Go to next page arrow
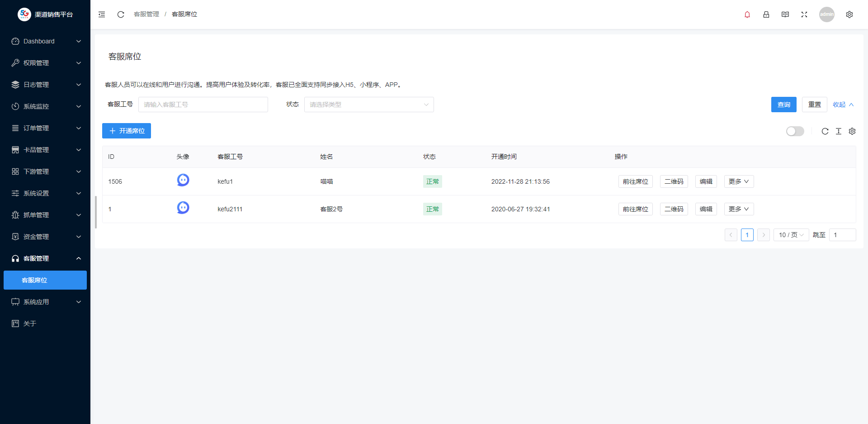 (x=764, y=235)
